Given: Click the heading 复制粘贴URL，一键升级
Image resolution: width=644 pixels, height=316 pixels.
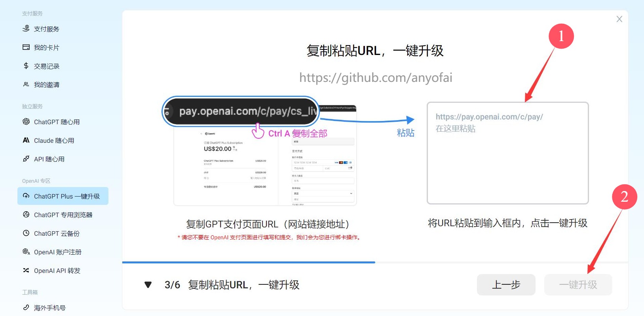Looking at the screenshot, I should tap(375, 51).
